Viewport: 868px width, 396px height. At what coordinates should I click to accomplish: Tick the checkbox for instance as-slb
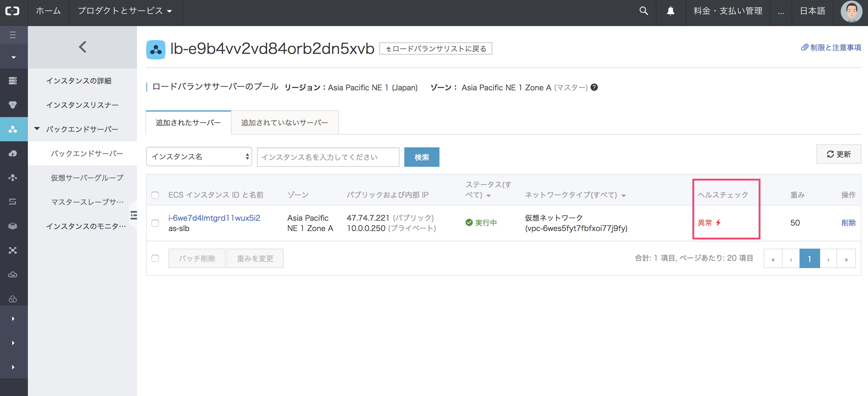pyautogui.click(x=155, y=223)
